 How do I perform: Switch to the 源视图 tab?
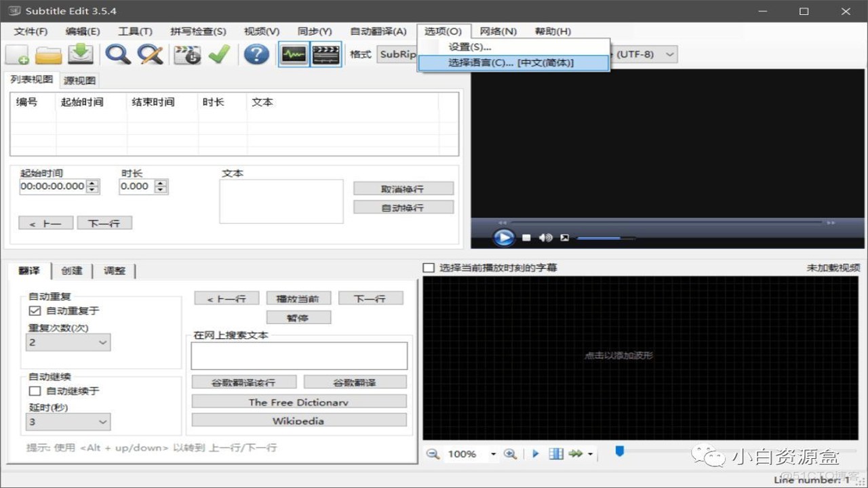click(x=80, y=81)
